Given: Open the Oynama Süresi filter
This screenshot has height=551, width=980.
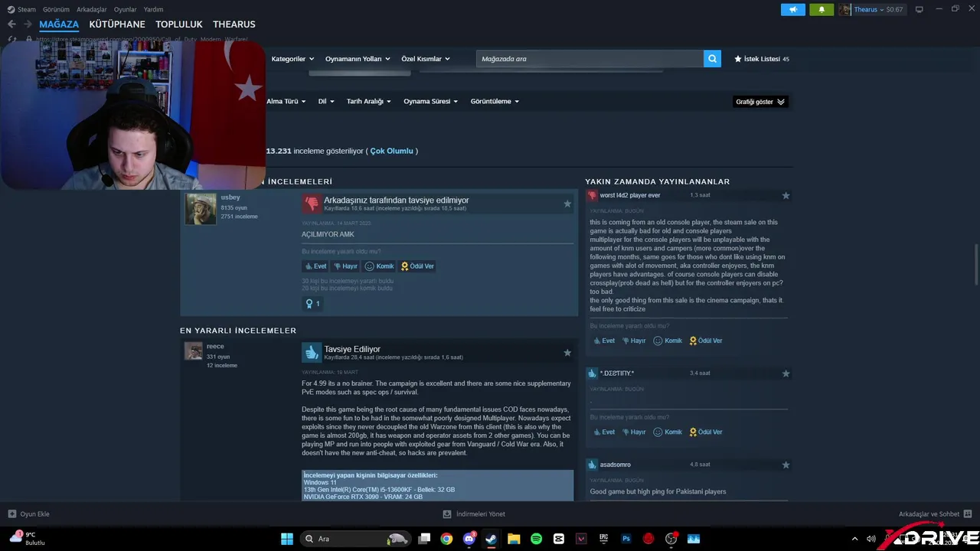Looking at the screenshot, I should point(431,101).
